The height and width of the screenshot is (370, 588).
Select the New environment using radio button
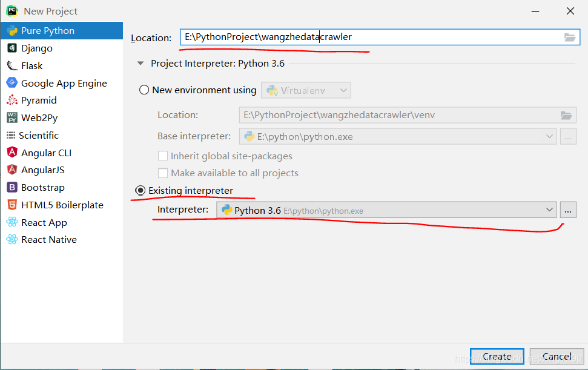144,90
